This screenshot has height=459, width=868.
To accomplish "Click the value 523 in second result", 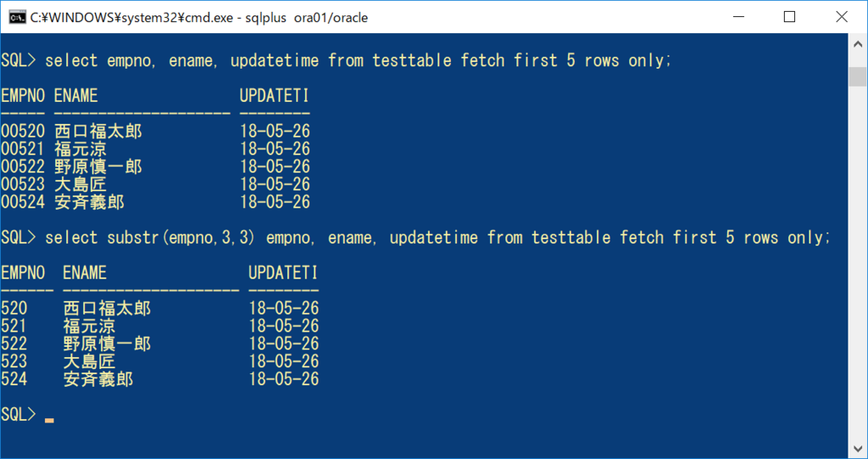I will pyautogui.click(x=14, y=361).
